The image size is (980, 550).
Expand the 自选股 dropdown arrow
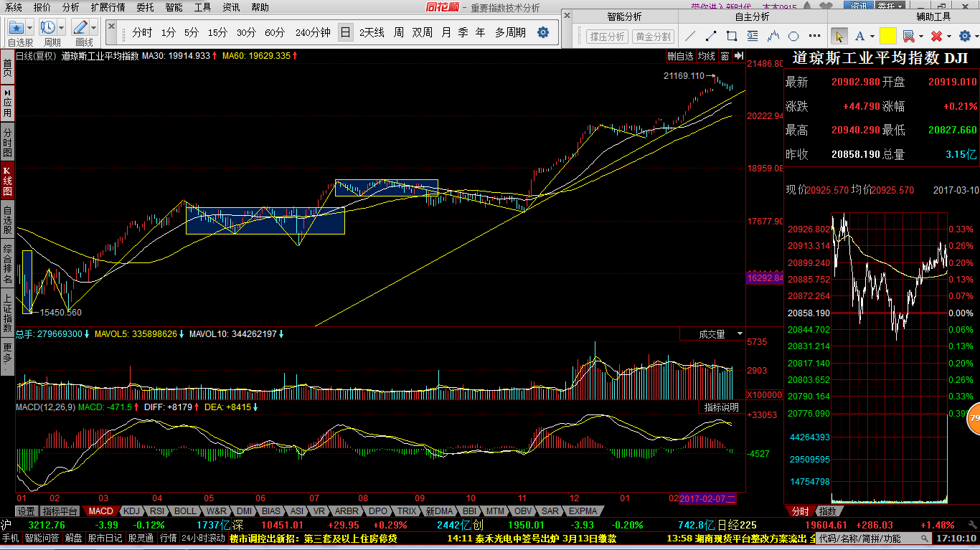tap(29, 27)
